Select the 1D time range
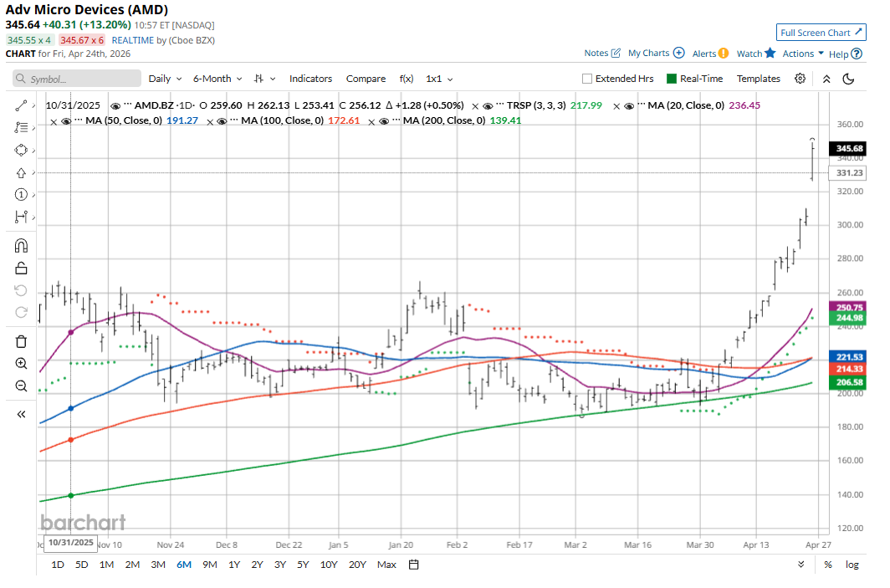890x588 pixels. coord(58,565)
